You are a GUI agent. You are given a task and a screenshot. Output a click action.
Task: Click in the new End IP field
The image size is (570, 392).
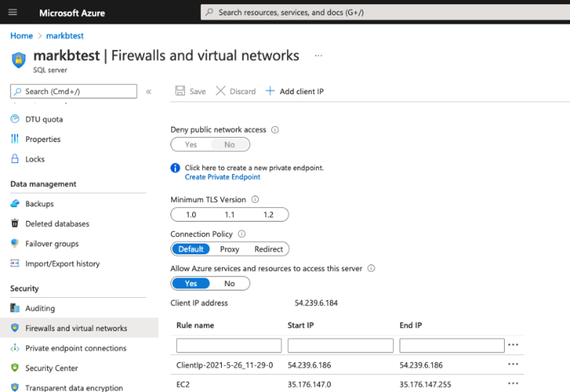coord(452,345)
